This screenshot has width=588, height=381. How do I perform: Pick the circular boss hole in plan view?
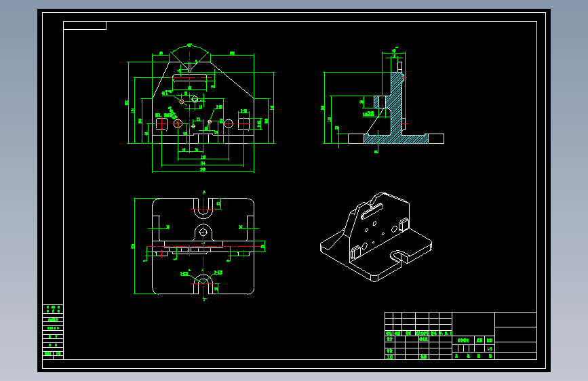click(203, 232)
